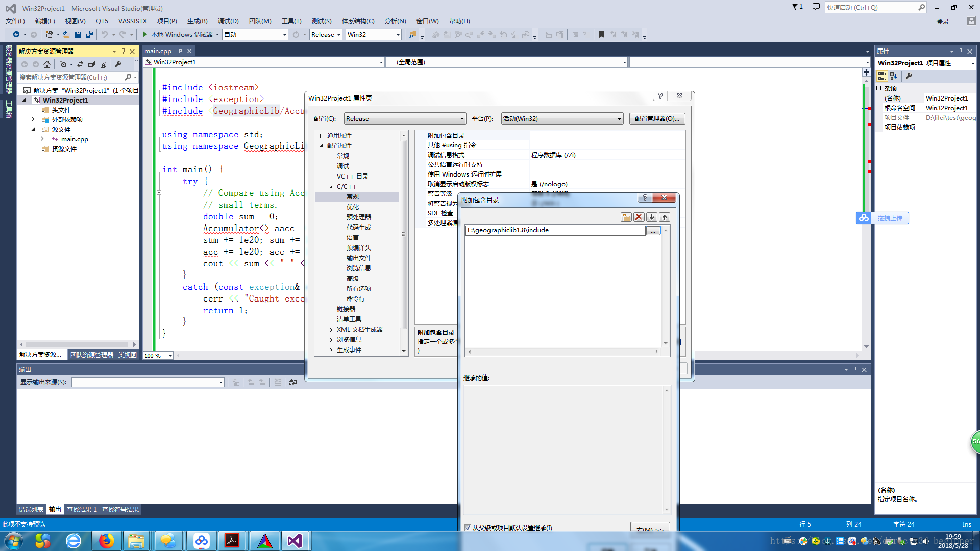Open folder browser with the ... button
This screenshot has width=980, height=551.
[x=653, y=231]
